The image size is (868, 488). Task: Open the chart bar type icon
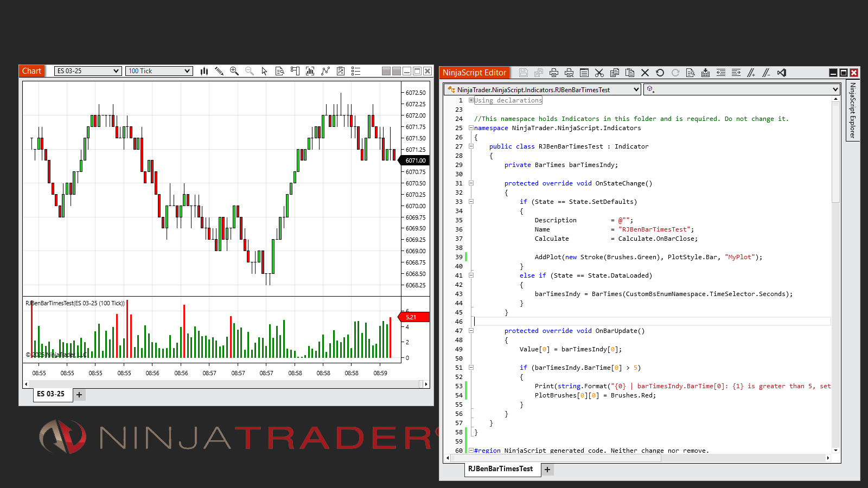[x=204, y=71]
